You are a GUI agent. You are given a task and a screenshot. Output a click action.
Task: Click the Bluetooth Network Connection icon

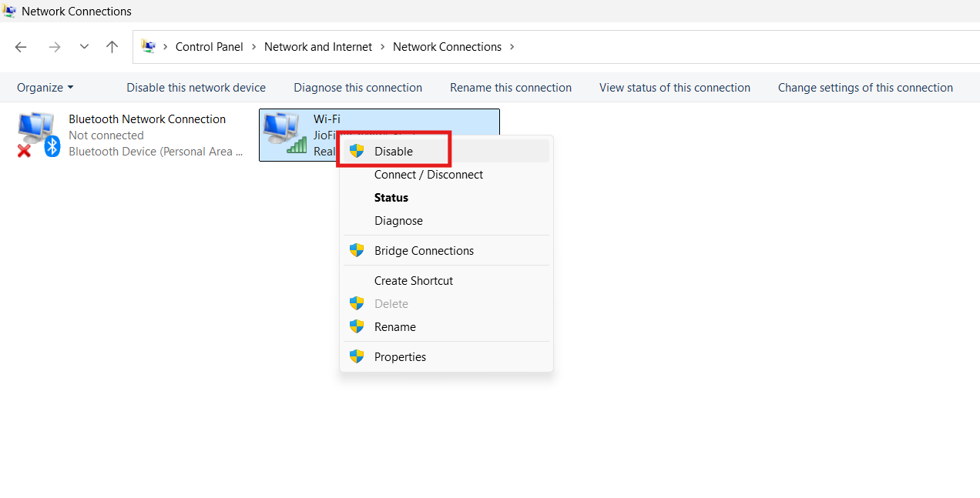[x=32, y=127]
